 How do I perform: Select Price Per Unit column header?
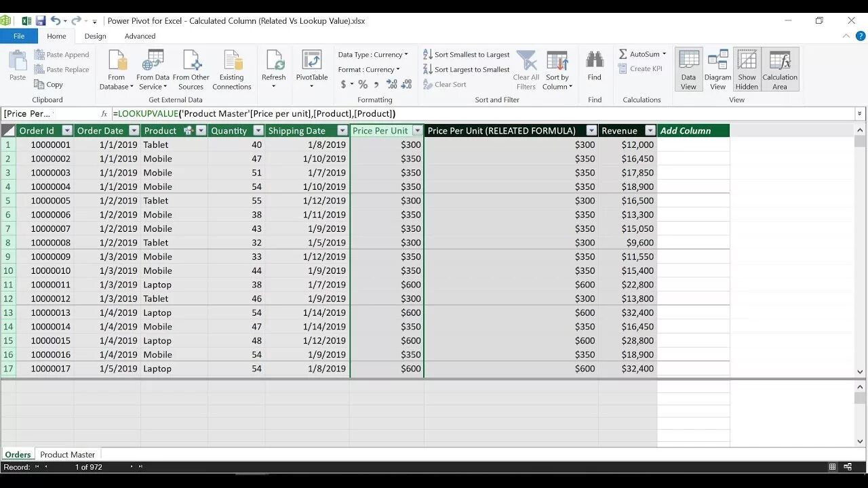click(x=380, y=131)
